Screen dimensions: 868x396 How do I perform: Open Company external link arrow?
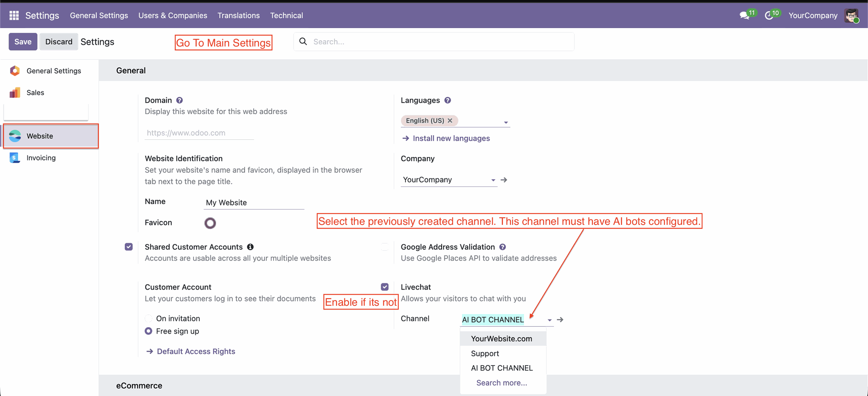[x=504, y=180]
